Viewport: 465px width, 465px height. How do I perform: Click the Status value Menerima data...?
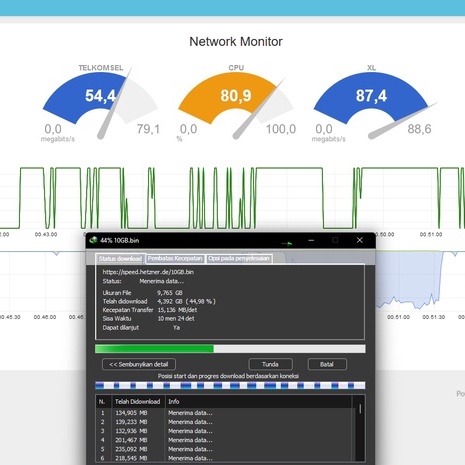point(161,281)
